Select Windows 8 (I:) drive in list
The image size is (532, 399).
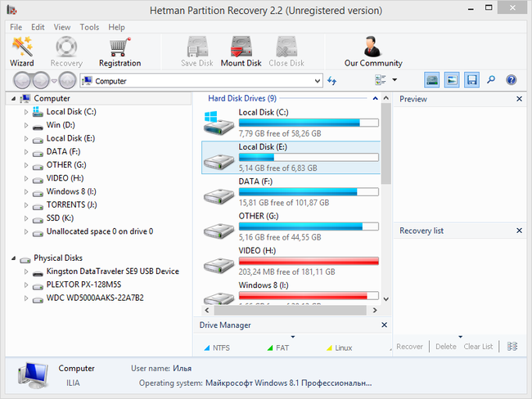click(x=291, y=293)
